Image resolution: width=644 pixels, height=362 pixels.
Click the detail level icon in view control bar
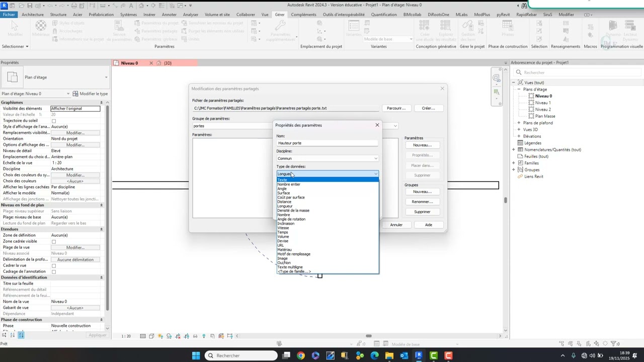pos(143,336)
